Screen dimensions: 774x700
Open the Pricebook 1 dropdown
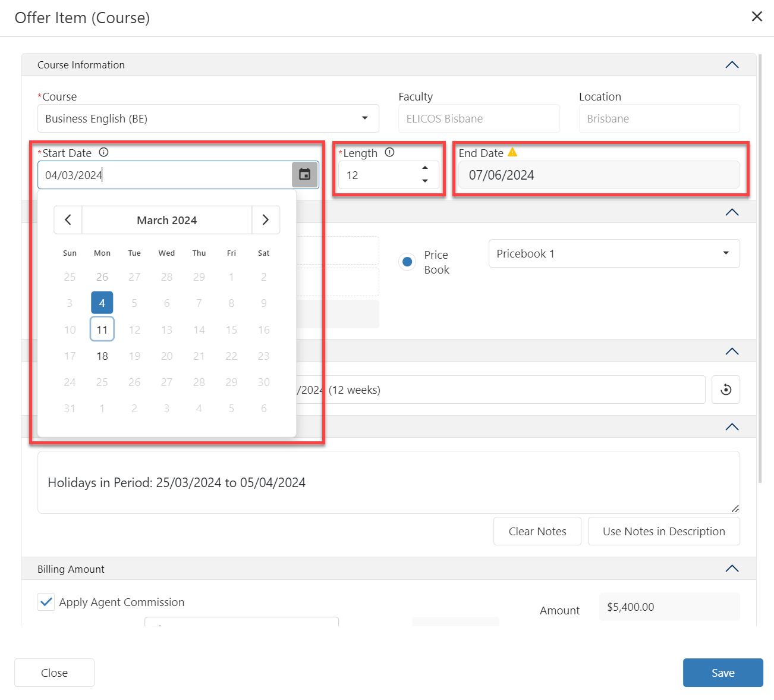[725, 253]
